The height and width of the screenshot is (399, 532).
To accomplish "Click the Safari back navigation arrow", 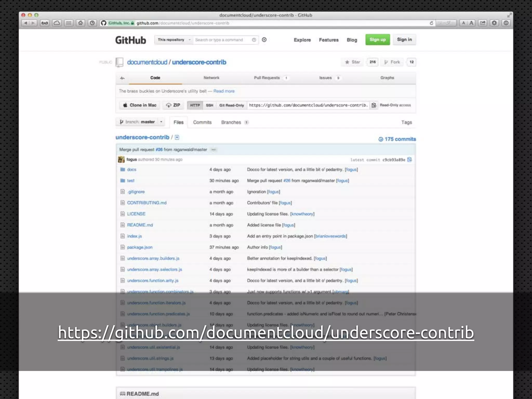I will point(25,23).
